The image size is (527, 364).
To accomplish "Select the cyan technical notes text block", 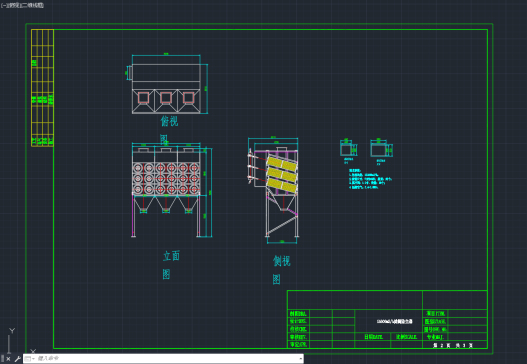I will click(370, 179).
